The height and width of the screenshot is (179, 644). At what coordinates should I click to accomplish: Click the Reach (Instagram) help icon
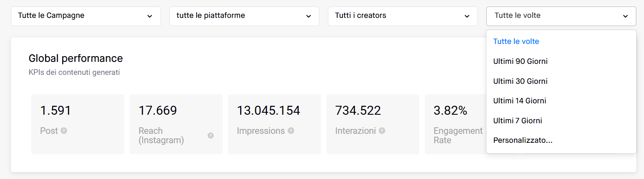click(x=210, y=135)
